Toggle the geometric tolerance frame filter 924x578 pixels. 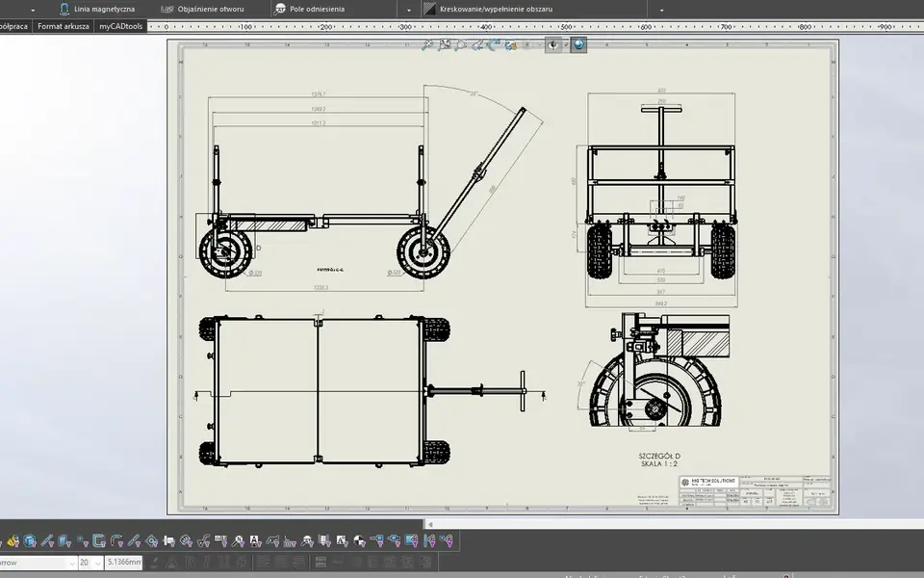pyautogui.click(x=220, y=540)
